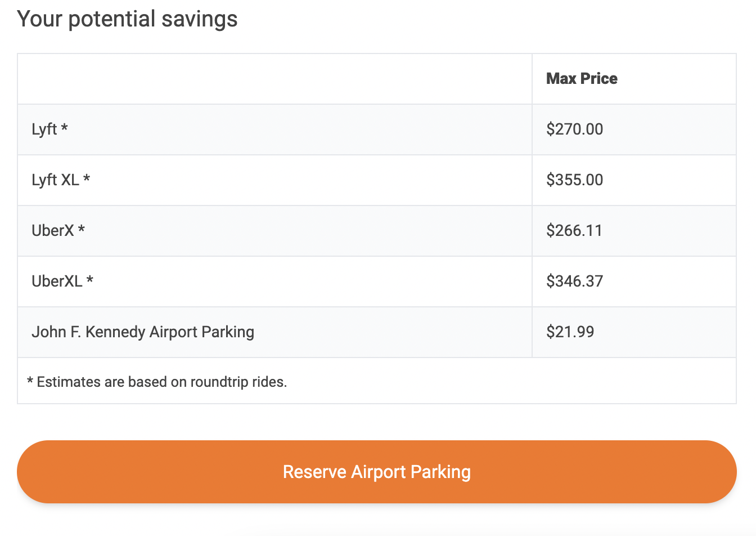Viewport: 756px width, 536px height.
Task: Click the $355.00 Lyft XL price
Action: [574, 180]
